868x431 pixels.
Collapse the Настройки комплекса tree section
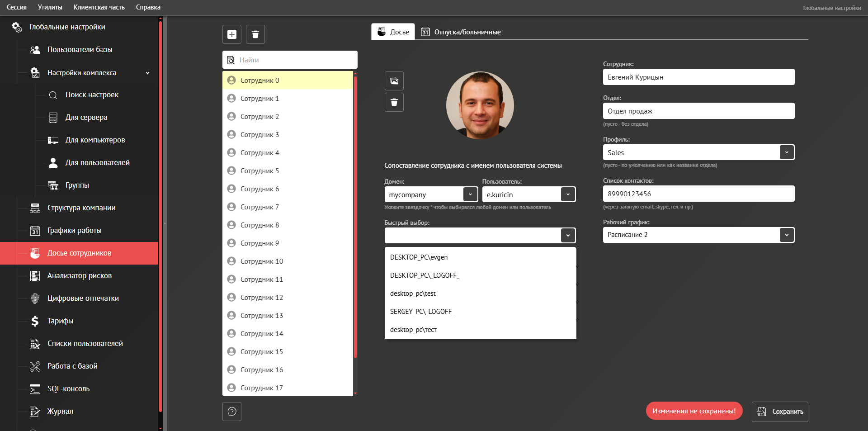[x=147, y=73]
